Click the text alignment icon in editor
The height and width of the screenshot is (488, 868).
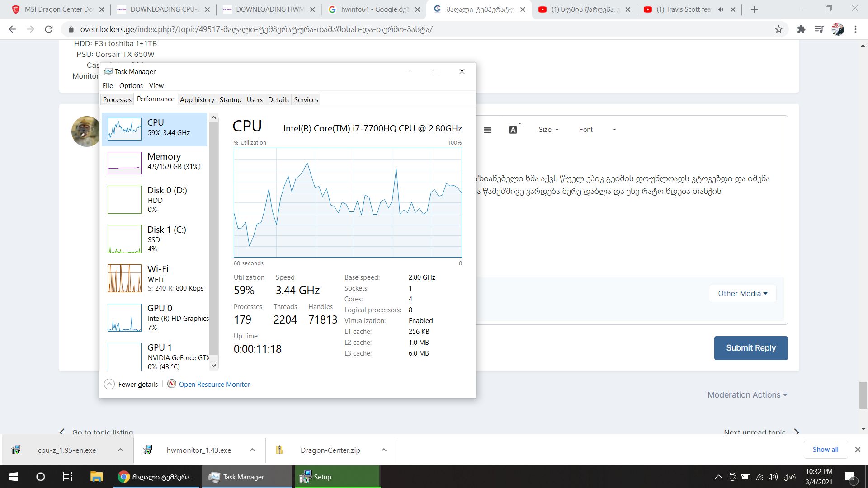coord(487,130)
